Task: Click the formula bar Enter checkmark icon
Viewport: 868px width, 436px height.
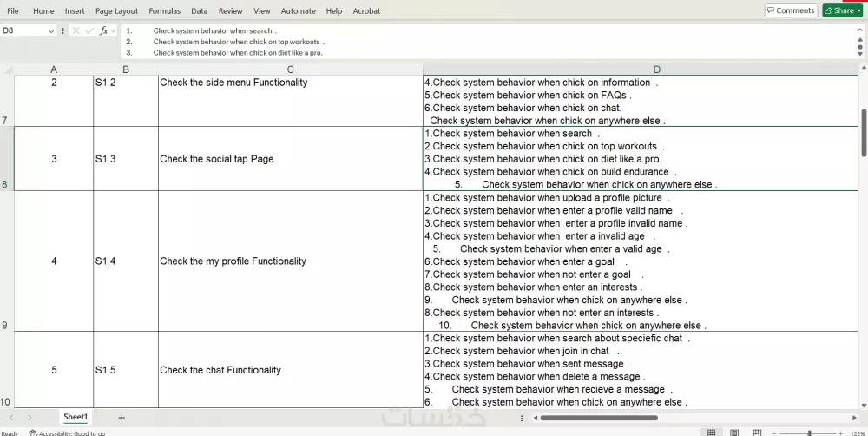Action: [x=89, y=30]
